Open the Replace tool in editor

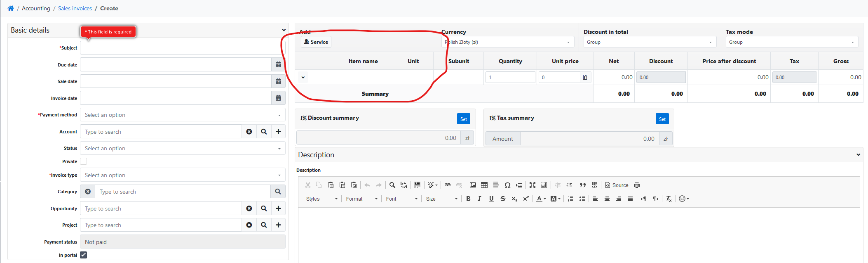point(404,185)
